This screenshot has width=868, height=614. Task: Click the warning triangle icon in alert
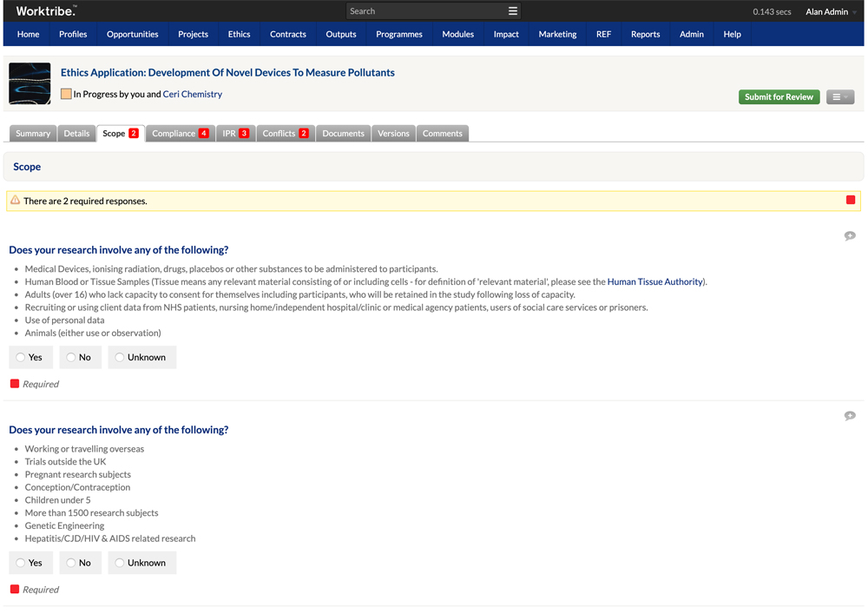click(16, 200)
